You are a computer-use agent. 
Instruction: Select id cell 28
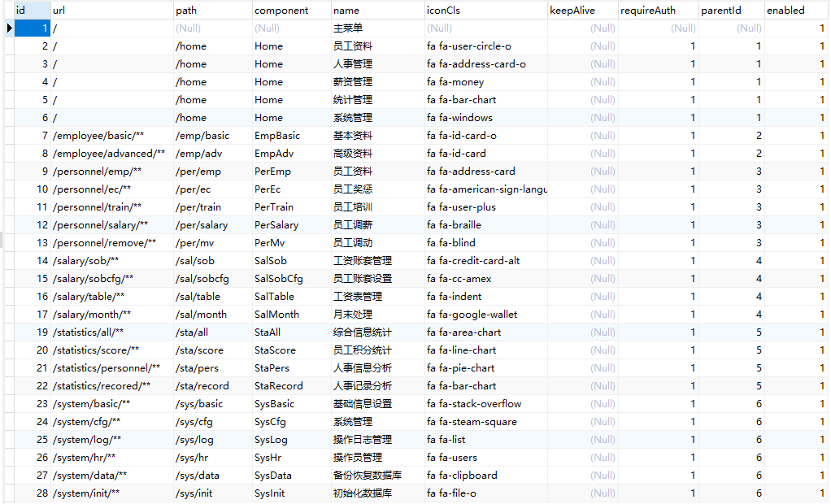pos(33,493)
